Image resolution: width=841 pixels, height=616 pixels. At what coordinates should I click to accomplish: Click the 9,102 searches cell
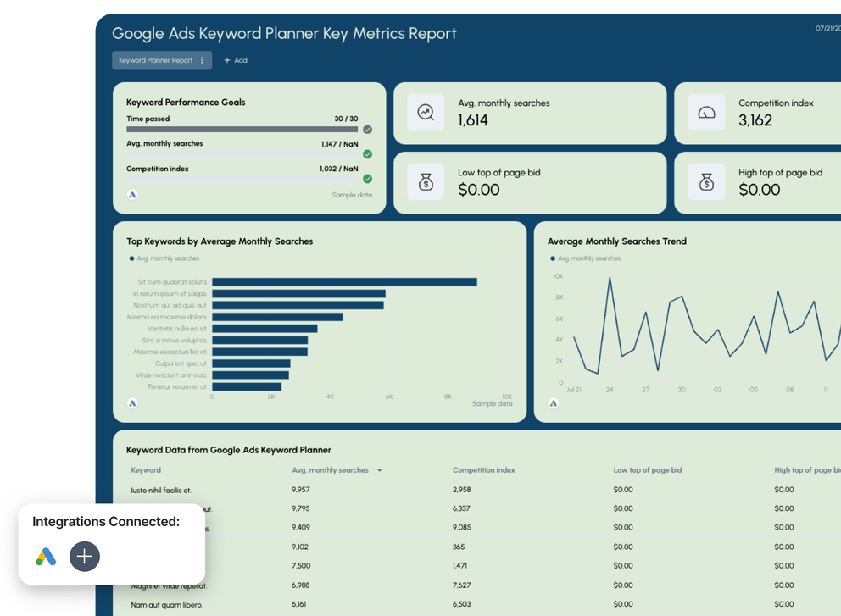[300, 547]
